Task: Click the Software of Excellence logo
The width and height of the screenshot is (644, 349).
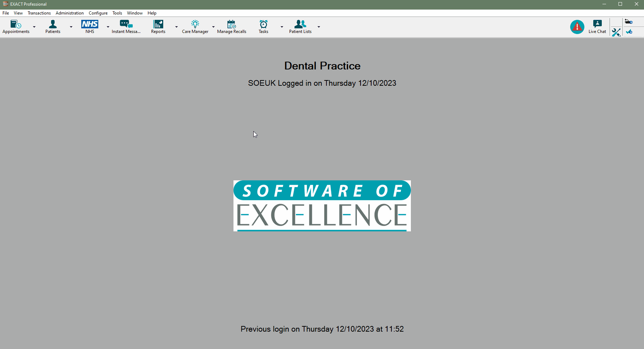Action: [322, 206]
